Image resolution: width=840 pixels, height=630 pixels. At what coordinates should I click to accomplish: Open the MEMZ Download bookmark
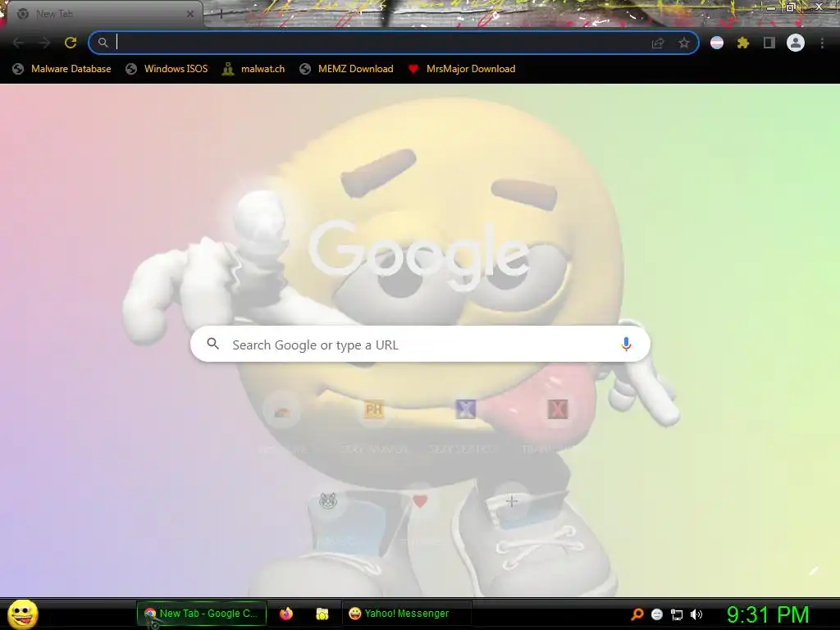click(347, 69)
